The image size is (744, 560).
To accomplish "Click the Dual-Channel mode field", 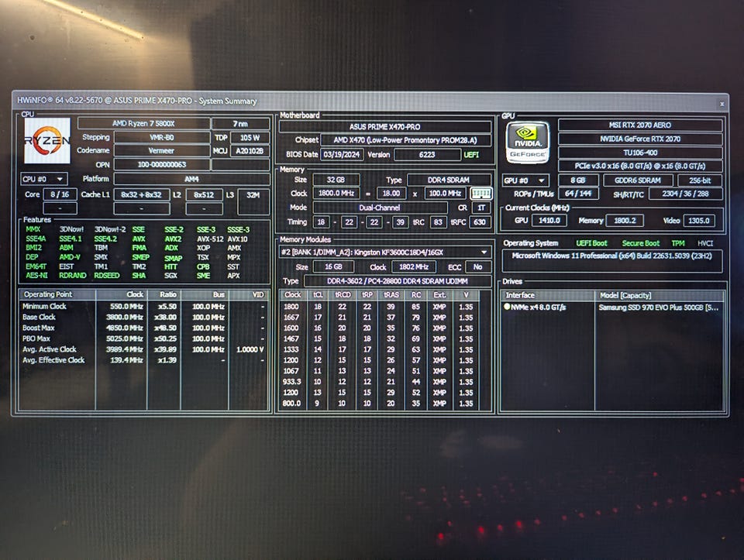I will [x=380, y=208].
